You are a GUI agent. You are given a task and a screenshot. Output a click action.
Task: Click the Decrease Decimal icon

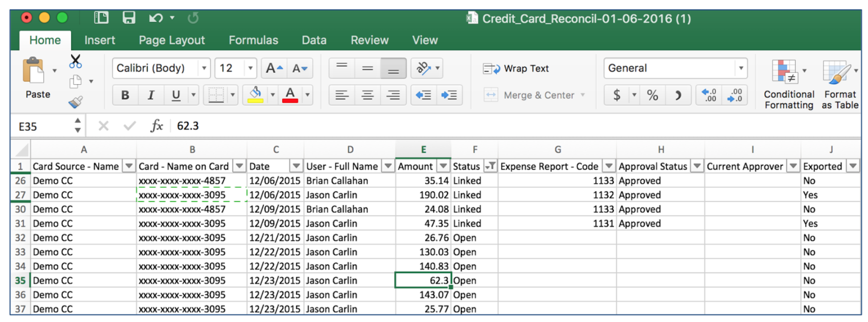click(x=734, y=95)
